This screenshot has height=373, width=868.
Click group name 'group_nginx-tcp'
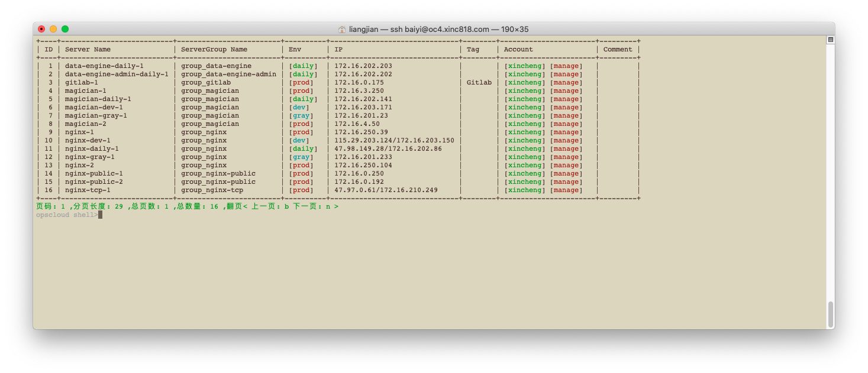point(212,190)
